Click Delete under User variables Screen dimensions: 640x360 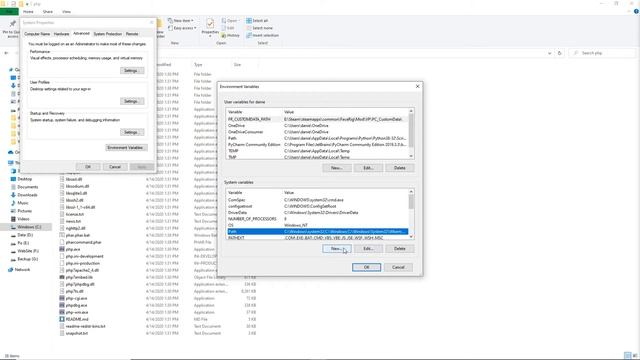point(400,168)
